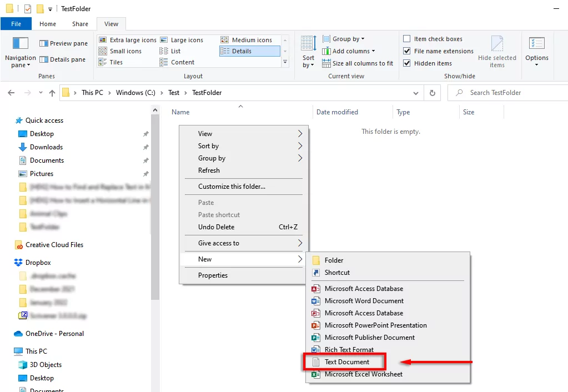Click Size all columns to fit
The height and width of the screenshot is (392, 568).
click(x=358, y=63)
